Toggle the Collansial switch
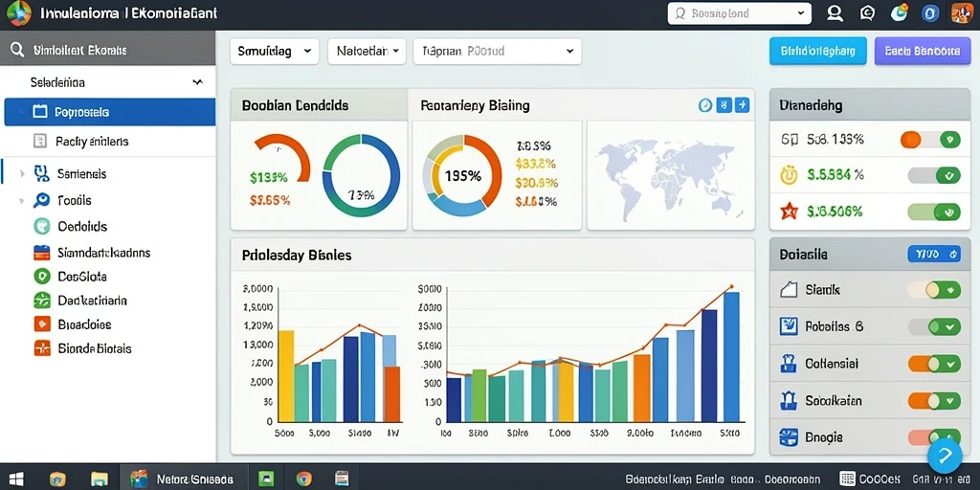The height and width of the screenshot is (490, 980). (934, 364)
